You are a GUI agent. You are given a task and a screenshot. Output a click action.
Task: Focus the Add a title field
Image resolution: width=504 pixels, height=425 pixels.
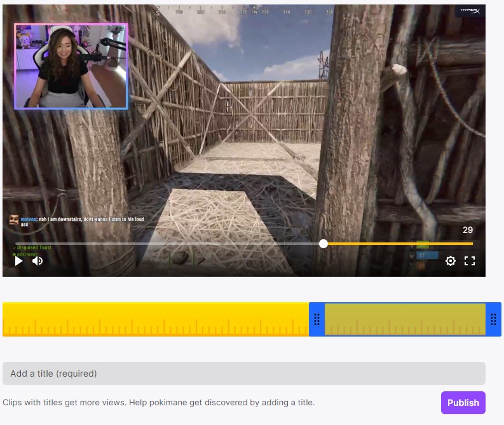point(244,373)
